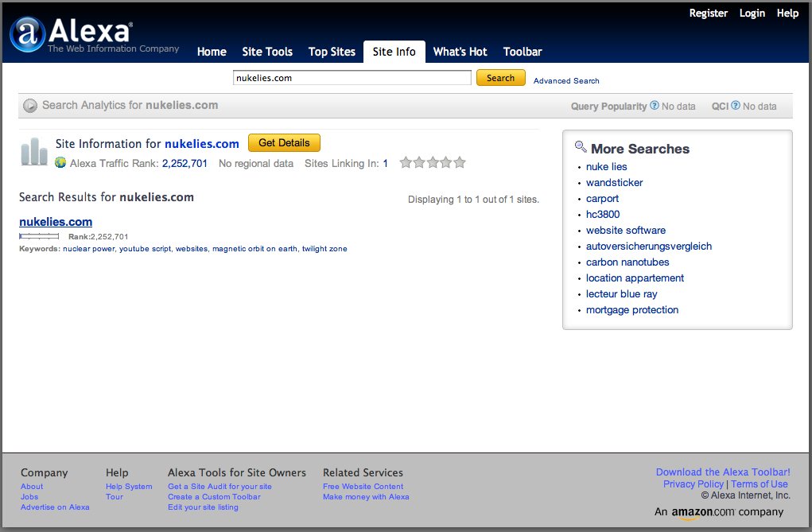Open the Site Tools tab
Viewport: 812px width, 532px height.
click(267, 52)
